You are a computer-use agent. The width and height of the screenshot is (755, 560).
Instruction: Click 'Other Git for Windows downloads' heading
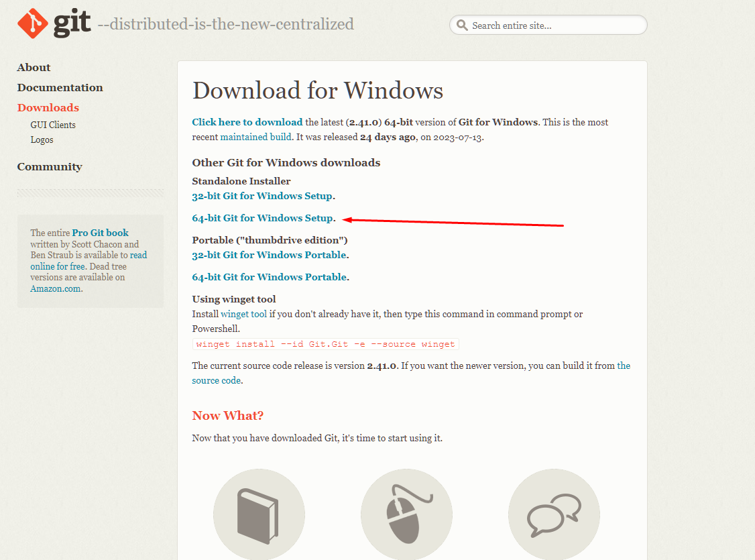pos(286,163)
